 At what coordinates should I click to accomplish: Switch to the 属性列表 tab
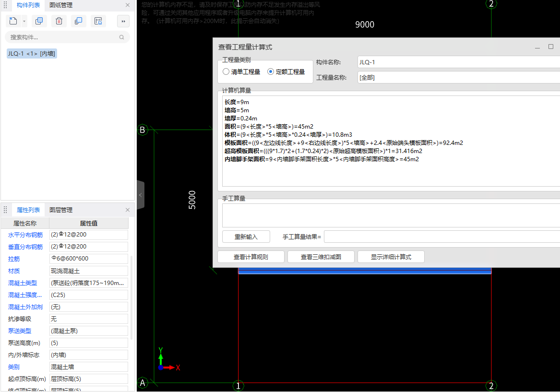(28, 210)
